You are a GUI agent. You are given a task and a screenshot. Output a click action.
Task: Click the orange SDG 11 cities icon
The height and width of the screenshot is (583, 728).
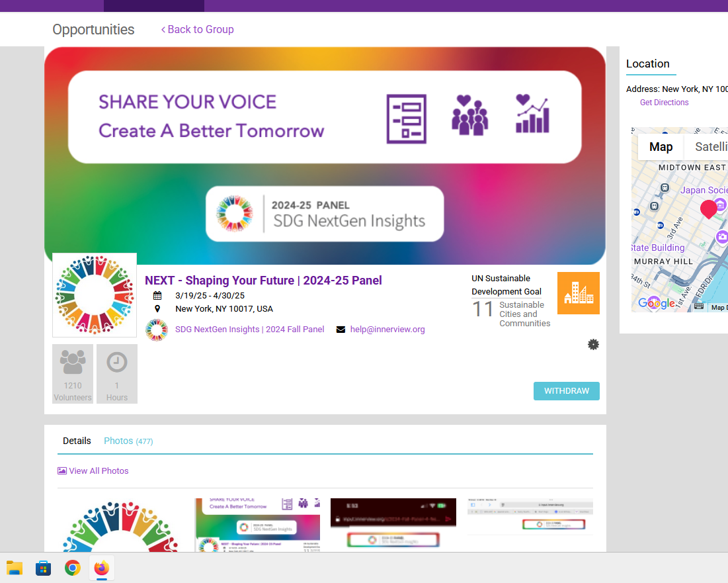[x=578, y=293]
